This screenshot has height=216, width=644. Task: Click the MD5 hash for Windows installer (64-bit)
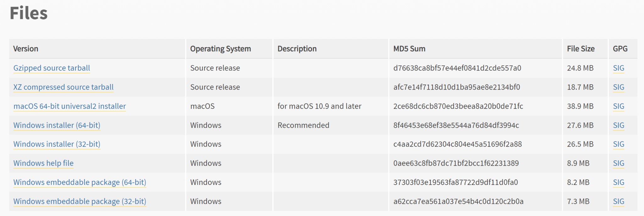[456, 125]
